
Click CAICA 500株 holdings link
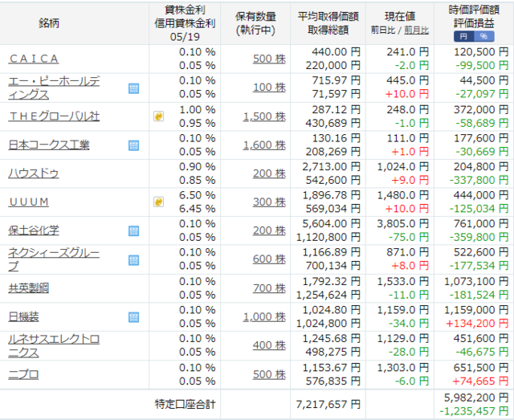point(269,59)
